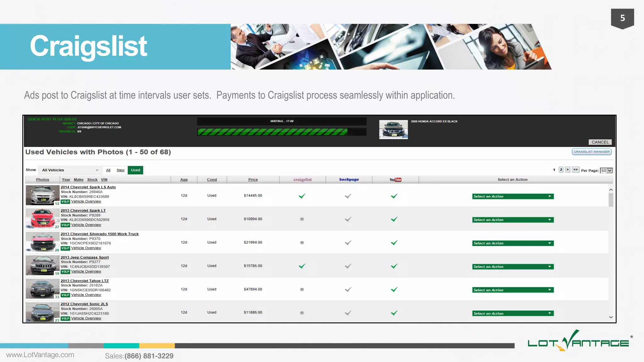
Task: Click the backpage logo column header
Action: pyautogui.click(x=349, y=179)
